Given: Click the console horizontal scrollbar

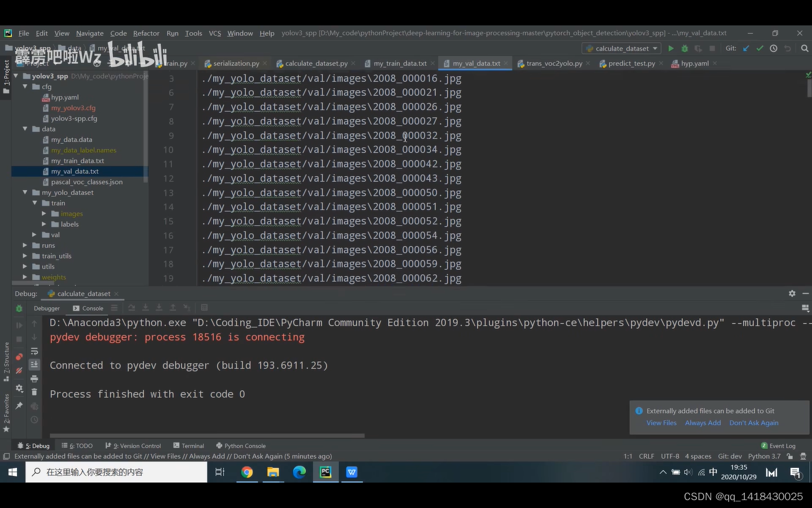Looking at the screenshot, I should (207, 436).
